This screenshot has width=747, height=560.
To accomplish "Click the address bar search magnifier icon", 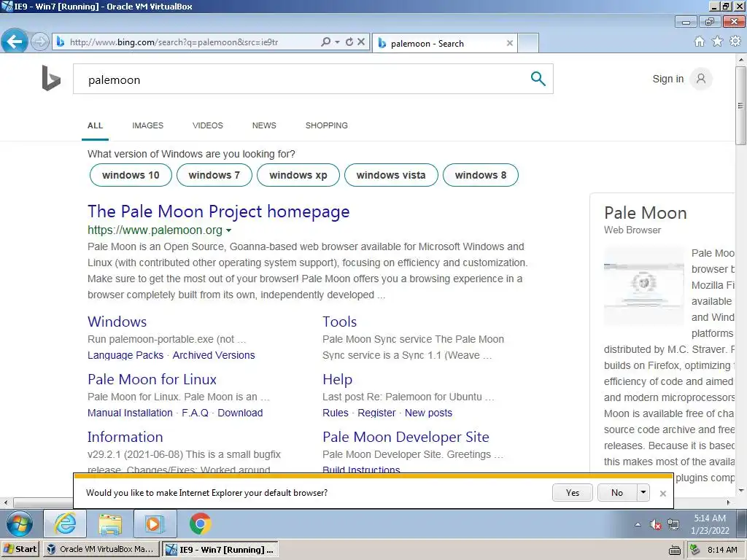I will click(326, 42).
